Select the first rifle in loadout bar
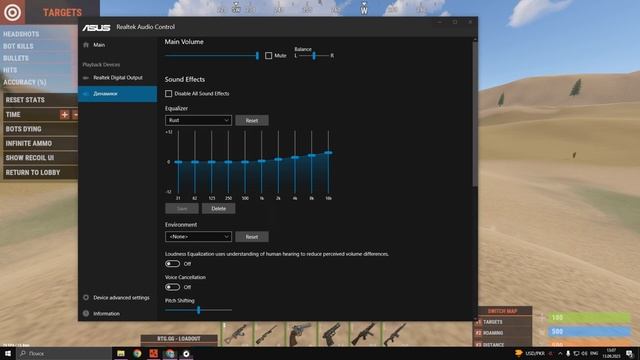 (237, 334)
